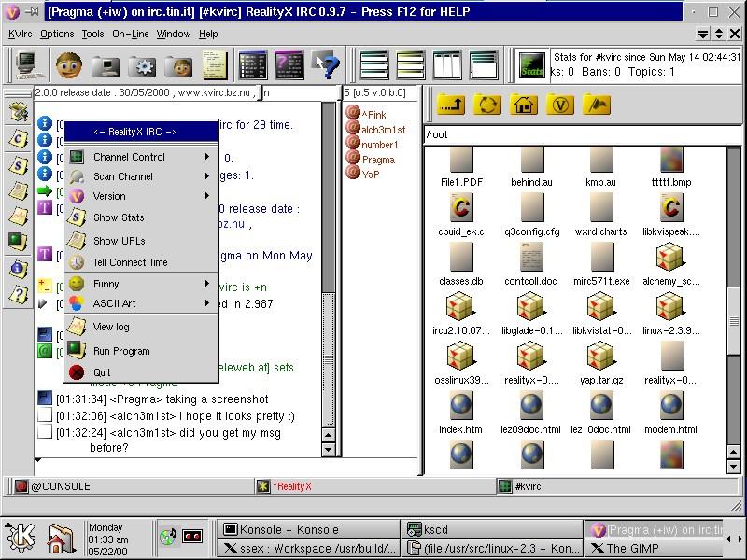Click the file browser scrollbar down arrow
Viewport: 747px width, 560px height.
(x=734, y=466)
